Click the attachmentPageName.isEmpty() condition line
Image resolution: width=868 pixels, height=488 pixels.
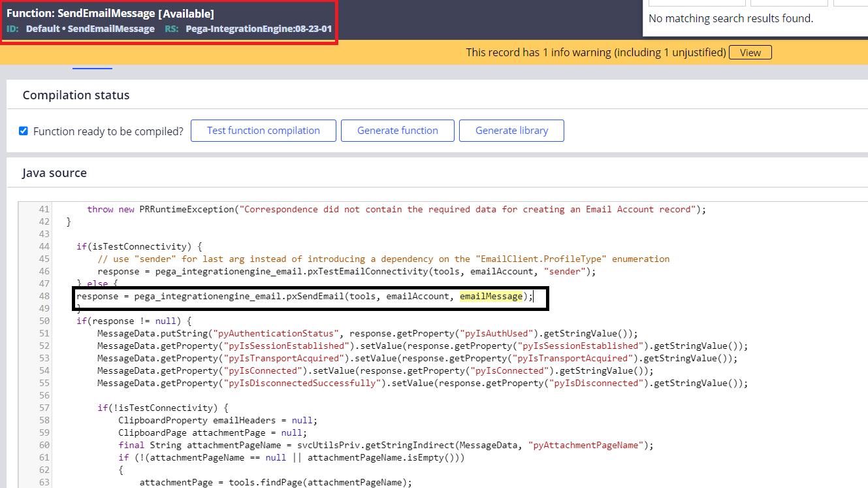coord(291,457)
